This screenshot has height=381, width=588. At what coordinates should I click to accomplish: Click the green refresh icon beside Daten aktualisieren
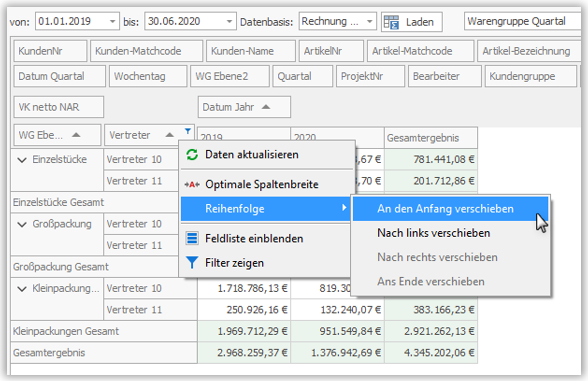[x=192, y=154]
